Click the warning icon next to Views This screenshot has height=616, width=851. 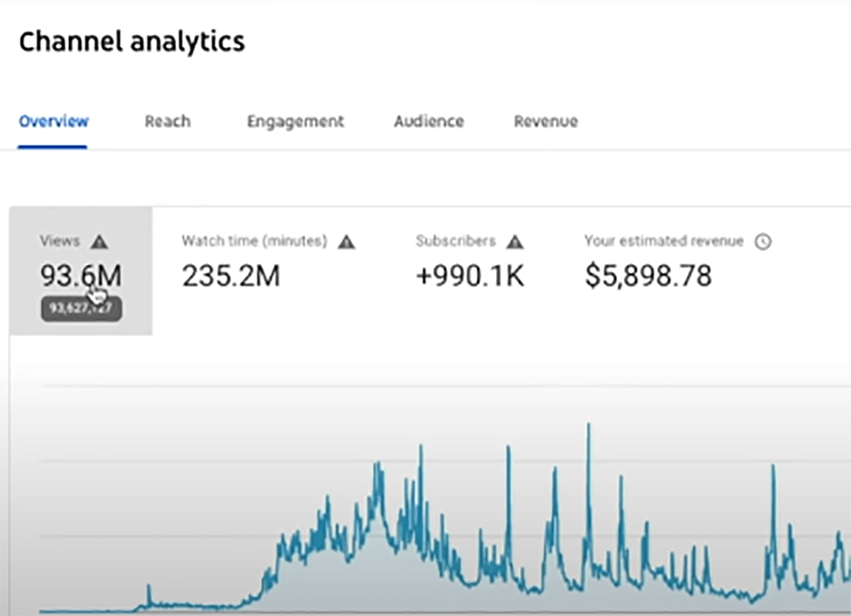click(x=100, y=242)
